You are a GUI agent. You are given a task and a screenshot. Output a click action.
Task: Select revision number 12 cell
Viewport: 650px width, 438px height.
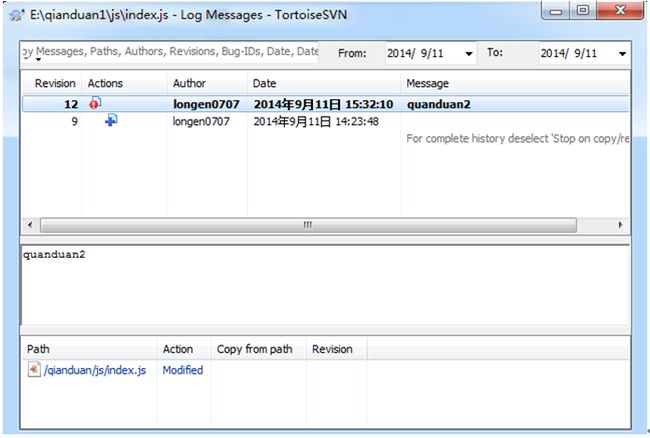[71, 104]
